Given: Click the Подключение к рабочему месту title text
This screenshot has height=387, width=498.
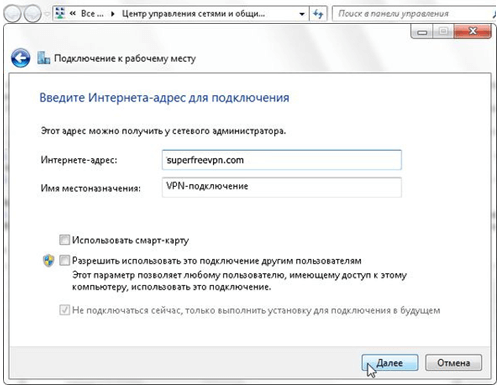Looking at the screenshot, I should (125, 59).
